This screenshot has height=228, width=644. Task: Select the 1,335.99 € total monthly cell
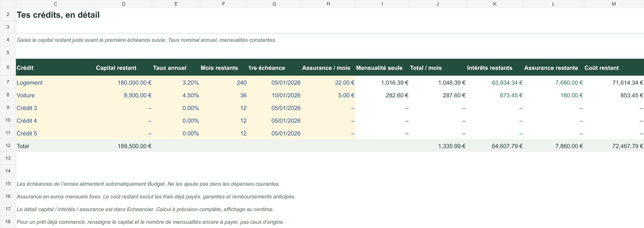pos(438,146)
